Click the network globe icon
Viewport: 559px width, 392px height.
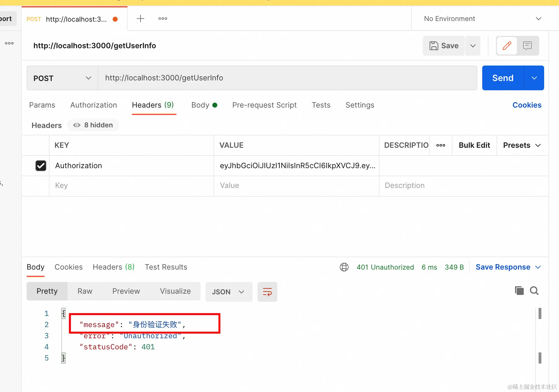pyautogui.click(x=344, y=267)
